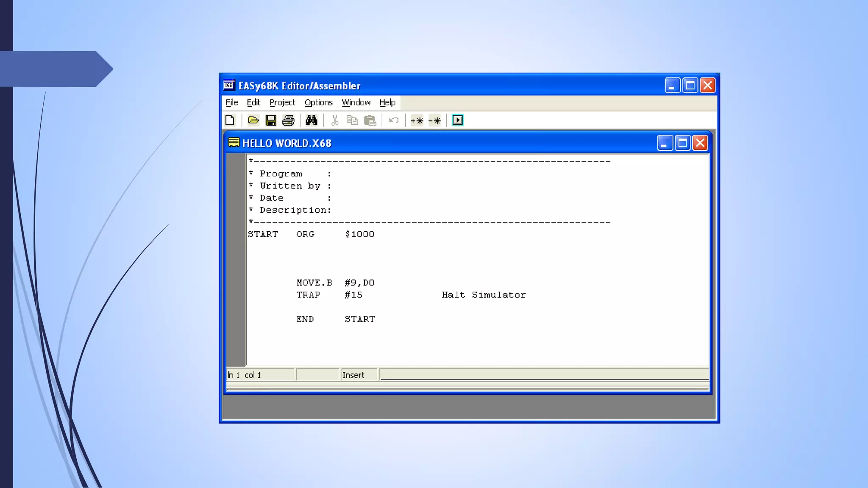Open the Help menu
This screenshot has width=868, height=488.
pos(387,103)
